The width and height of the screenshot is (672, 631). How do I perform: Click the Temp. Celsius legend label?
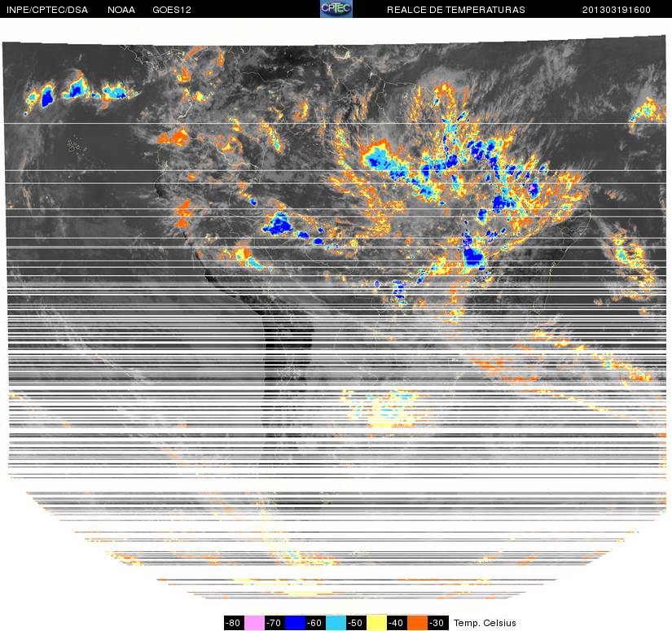click(485, 623)
